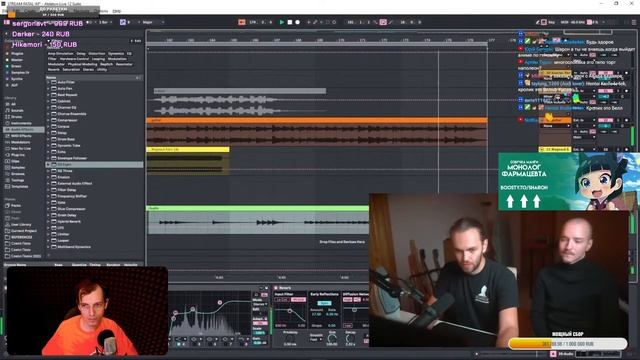This screenshot has height=360, width=640.
Task: Open Plugins collection in browser sidebar
Action: coord(17,53)
